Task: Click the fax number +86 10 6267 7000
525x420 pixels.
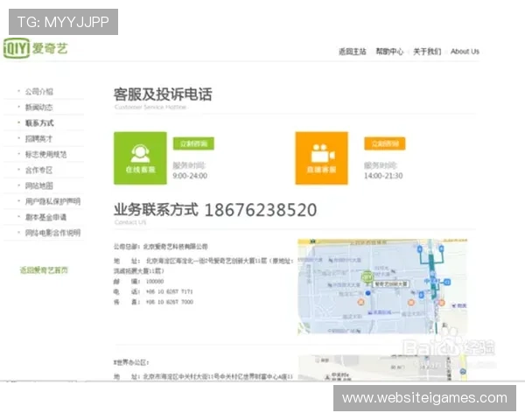Action: click(x=170, y=302)
